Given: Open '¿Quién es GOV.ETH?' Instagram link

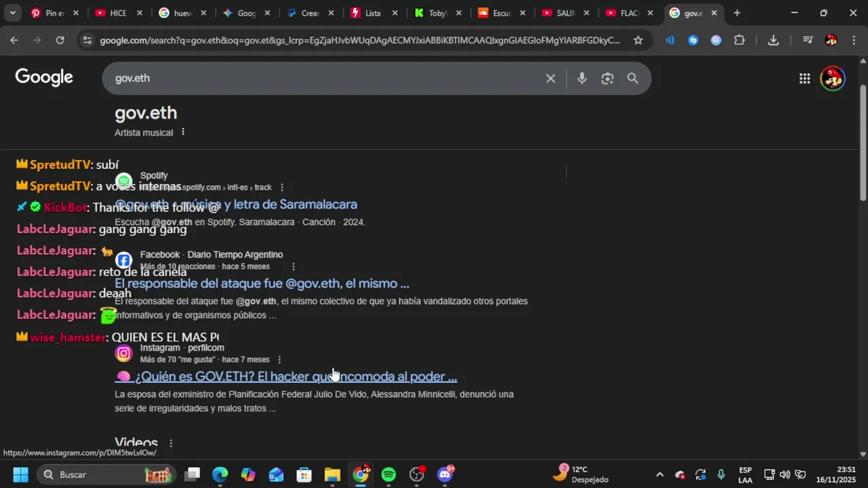Looking at the screenshot, I should coord(286,377).
